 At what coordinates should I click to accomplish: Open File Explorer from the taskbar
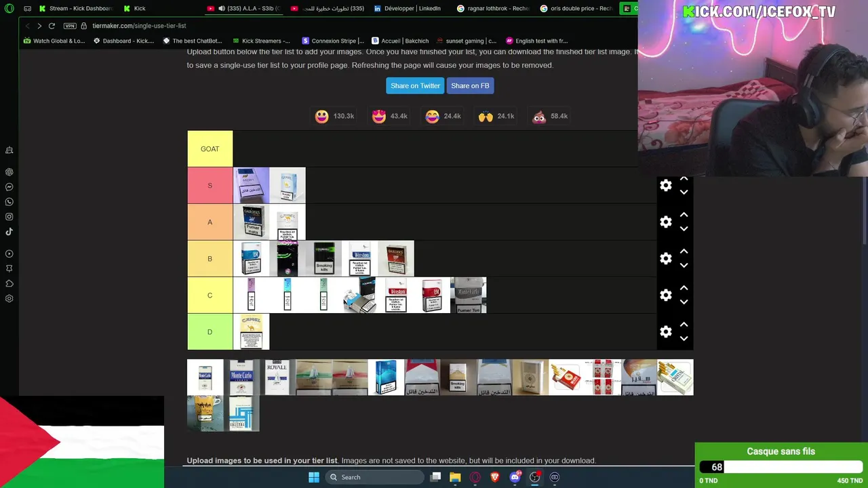(455, 477)
